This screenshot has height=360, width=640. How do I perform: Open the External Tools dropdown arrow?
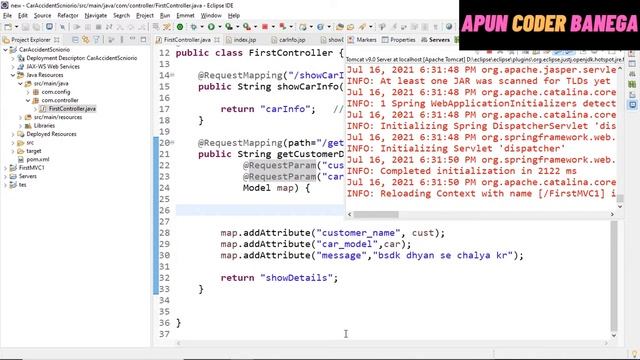click(x=256, y=27)
